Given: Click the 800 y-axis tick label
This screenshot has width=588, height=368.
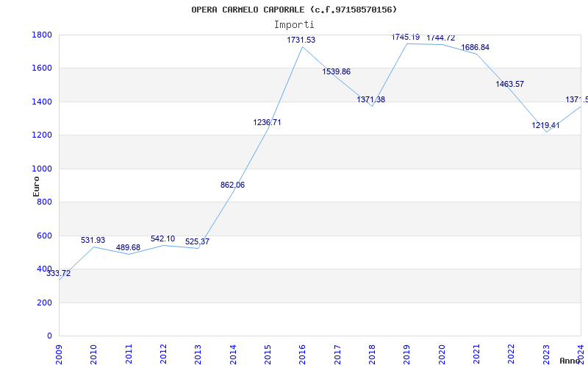Looking at the screenshot, I should (45, 202).
